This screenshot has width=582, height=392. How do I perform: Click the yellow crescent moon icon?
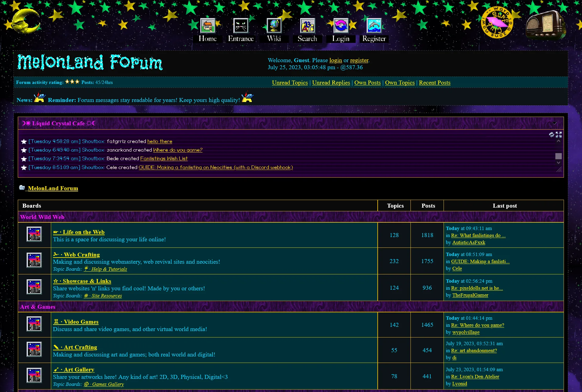[26, 21]
